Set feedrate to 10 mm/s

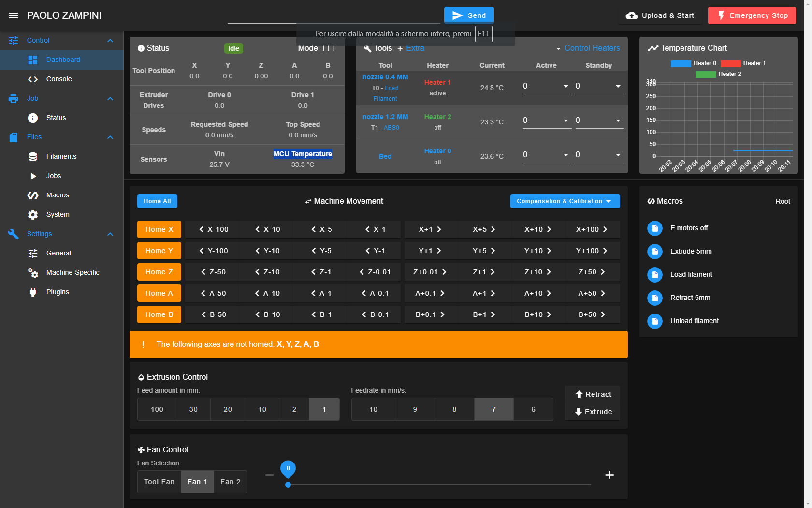(374, 409)
